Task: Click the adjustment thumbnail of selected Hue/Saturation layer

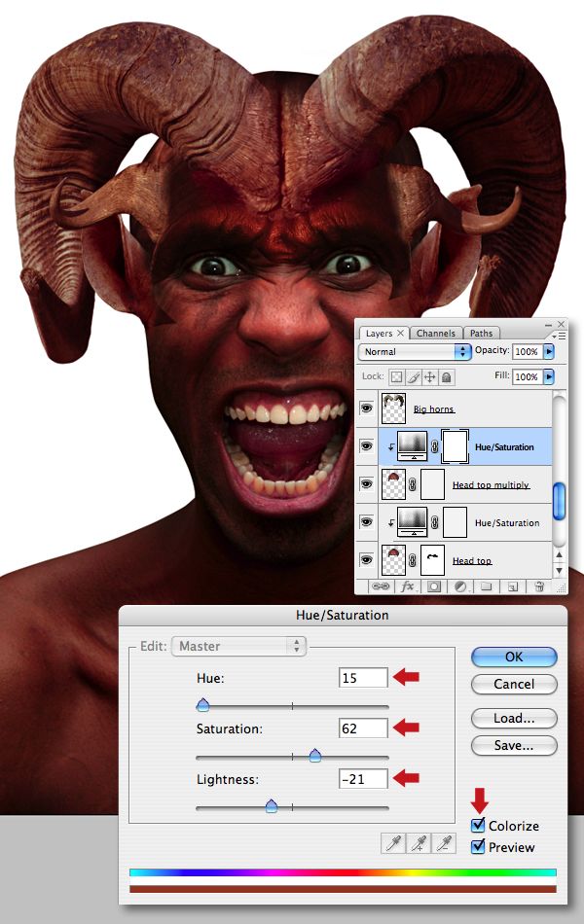Action: coord(413,446)
